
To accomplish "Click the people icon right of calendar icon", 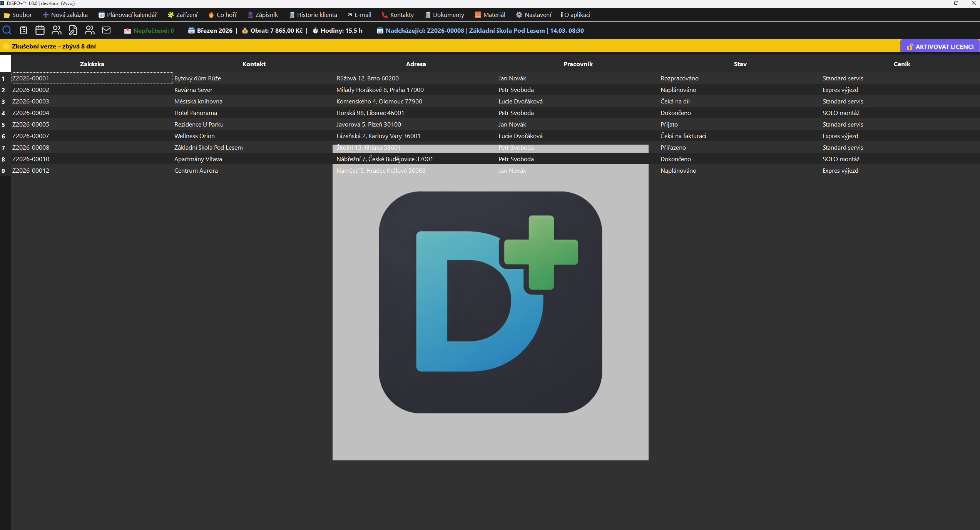I will 57,30.
